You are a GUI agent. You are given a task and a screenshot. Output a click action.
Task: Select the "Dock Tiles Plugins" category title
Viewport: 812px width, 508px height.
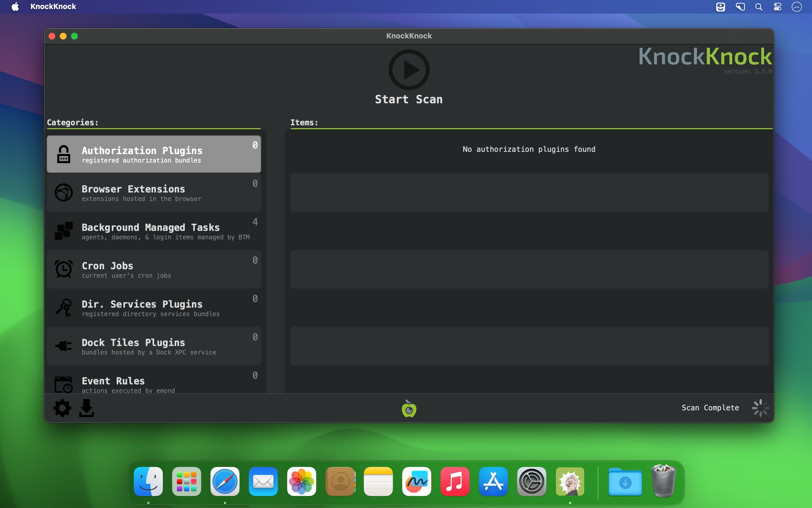click(x=133, y=342)
